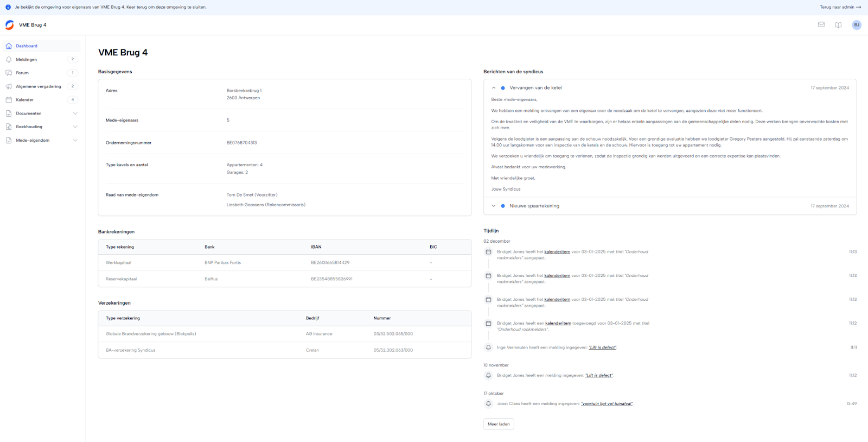The image size is (868, 442).
Task: Go to Dashboard in sidebar
Action: [x=27, y=46]
